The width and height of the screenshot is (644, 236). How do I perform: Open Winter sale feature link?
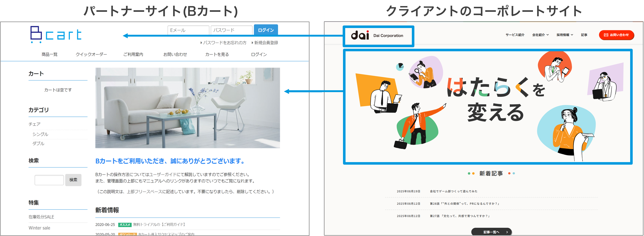[x=39, y=228]
